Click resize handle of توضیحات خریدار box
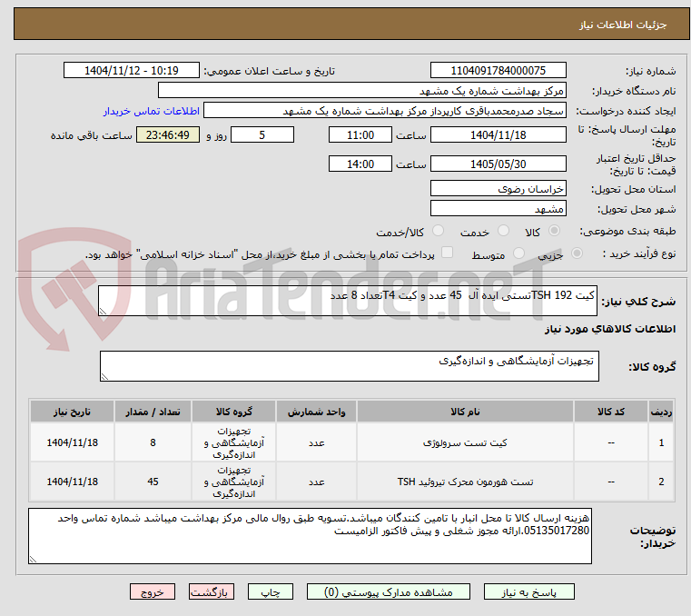The width and height of the screenshot is (691, 616). coord(33,559)
